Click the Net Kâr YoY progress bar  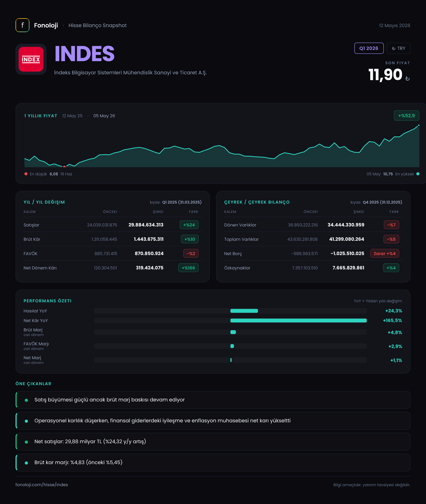pos(230,320)
